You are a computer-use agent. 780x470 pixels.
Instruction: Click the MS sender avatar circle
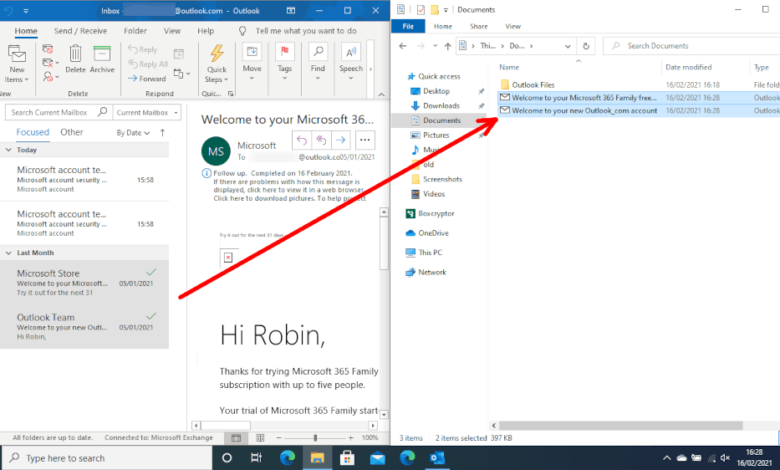click(216, 151)
